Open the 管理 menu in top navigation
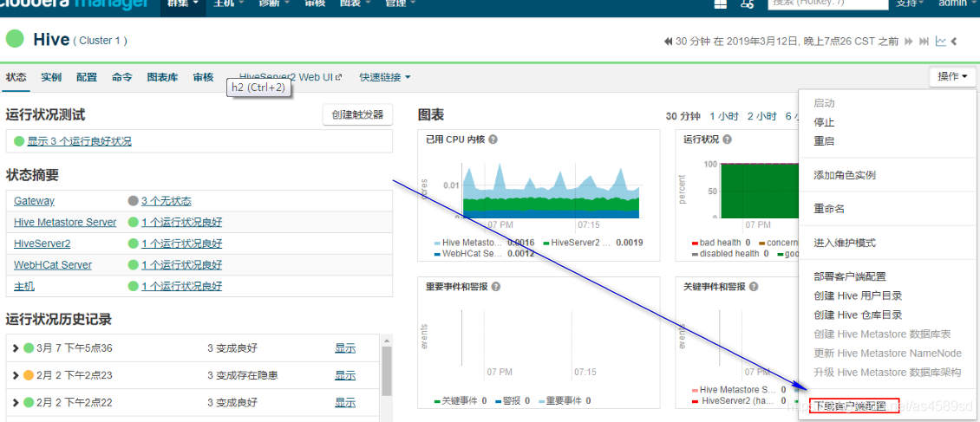Image resolution: width=980 pixels, height=422 pixels. point(400,3)
